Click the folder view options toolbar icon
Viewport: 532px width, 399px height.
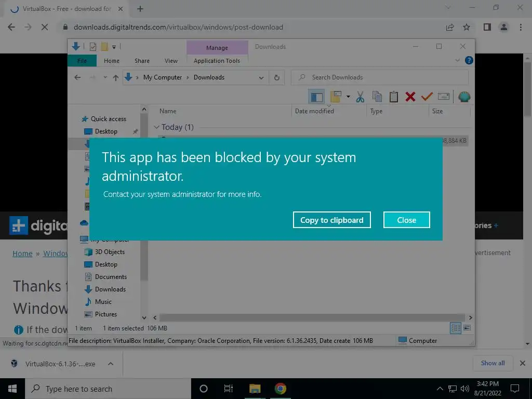[336, 97]
